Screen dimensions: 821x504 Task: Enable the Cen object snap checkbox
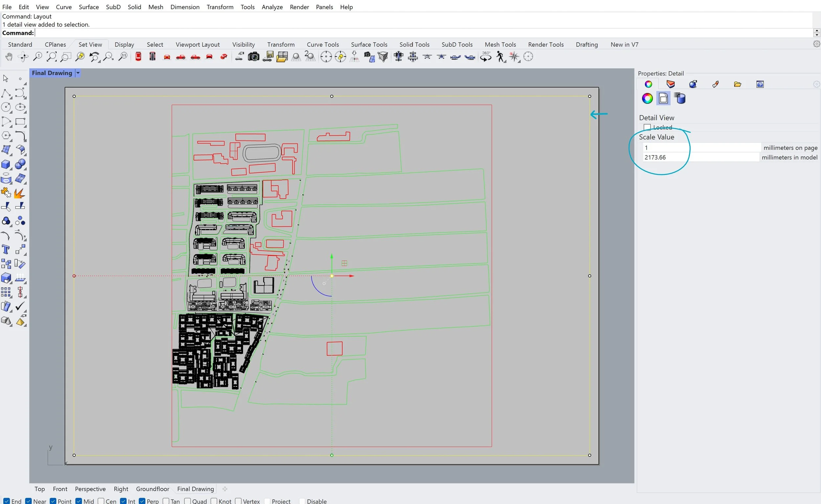101,501
